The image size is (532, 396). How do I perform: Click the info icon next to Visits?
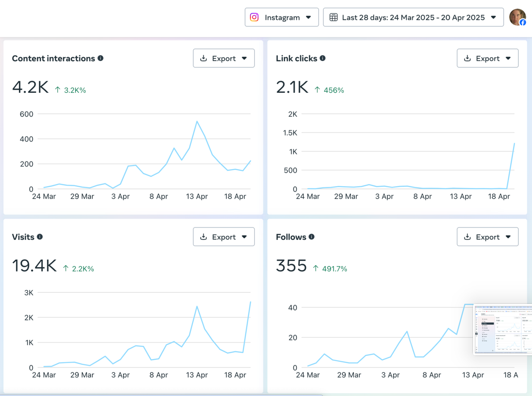[x=40, y=237]
